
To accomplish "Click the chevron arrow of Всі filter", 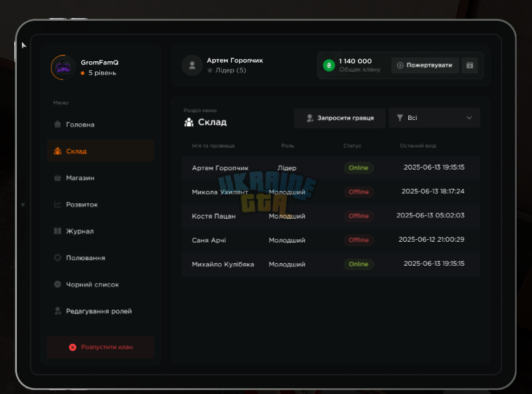I will pyautogui.click(x=469, y=118).
